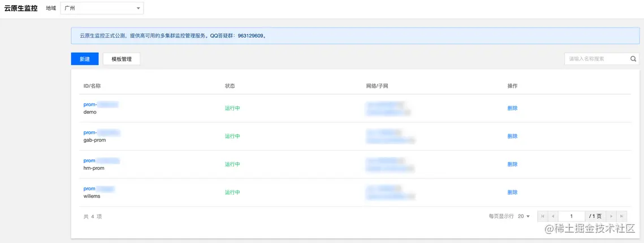Click the 模板管理 button
This screenshot has width=644, height=243.
click(x=122, y=59)
